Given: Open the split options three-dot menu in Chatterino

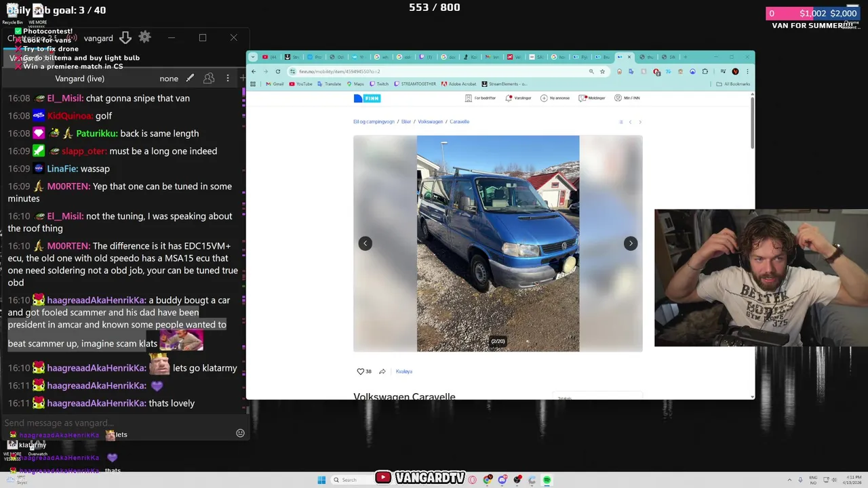Looking at the screenshot, I should coord(228,78).
